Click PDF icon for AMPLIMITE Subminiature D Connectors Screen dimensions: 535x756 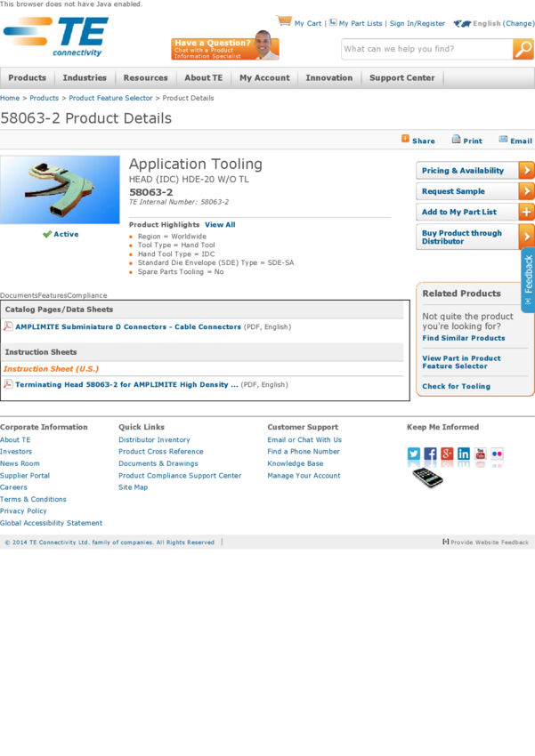(8, 326)
